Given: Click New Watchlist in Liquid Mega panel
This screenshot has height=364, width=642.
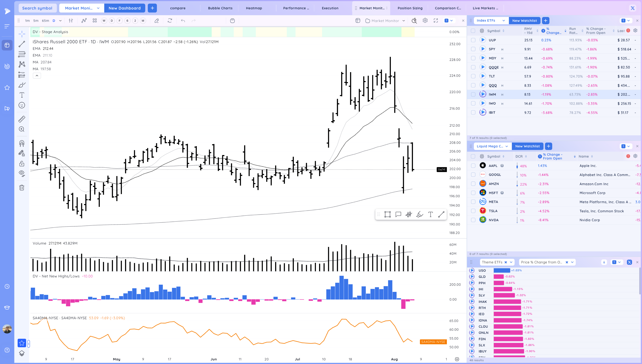Looking at the screenshot, I should pos(527,146).
